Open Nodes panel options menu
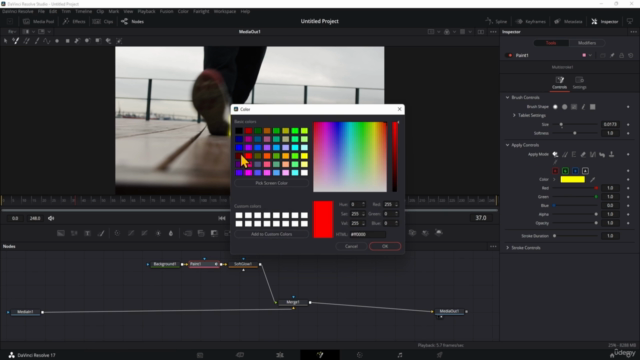Image resolution: width=640 pixels, height=360 pixels. coord(493,247)
